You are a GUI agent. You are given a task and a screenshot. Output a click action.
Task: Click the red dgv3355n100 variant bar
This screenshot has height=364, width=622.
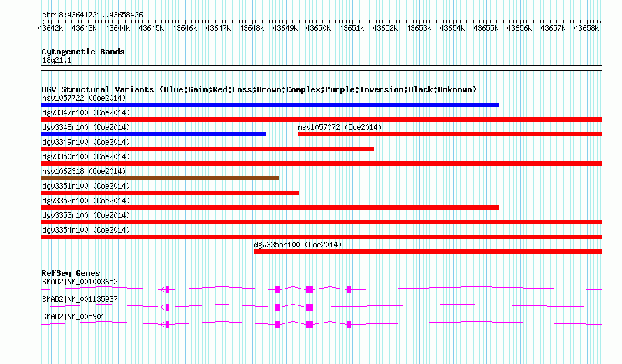(428, 252)
